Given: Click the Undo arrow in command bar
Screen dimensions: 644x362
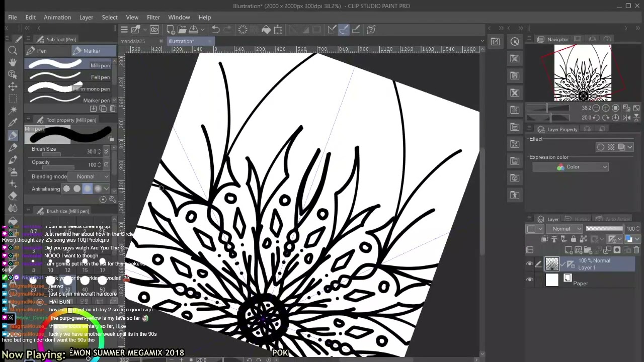Looking at the screenshot, I should (215, 30).
